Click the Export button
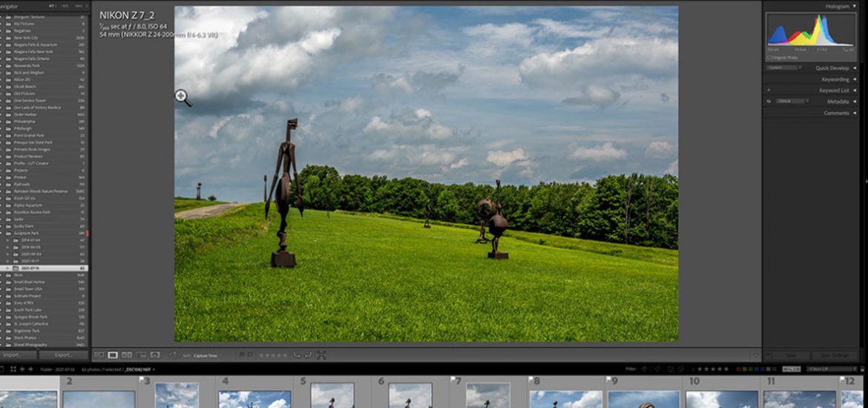Viewport: 868px width, 408px height. click(65, 355)
